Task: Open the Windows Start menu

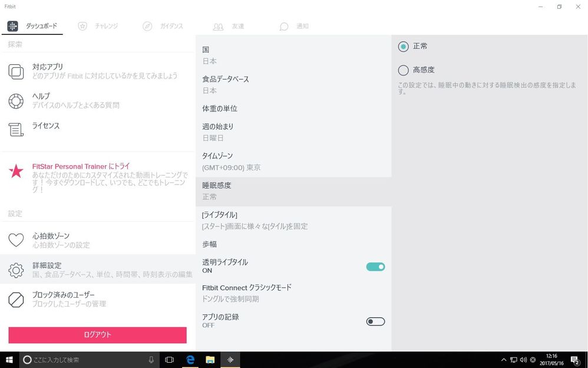Action: (x=9, y=360)
